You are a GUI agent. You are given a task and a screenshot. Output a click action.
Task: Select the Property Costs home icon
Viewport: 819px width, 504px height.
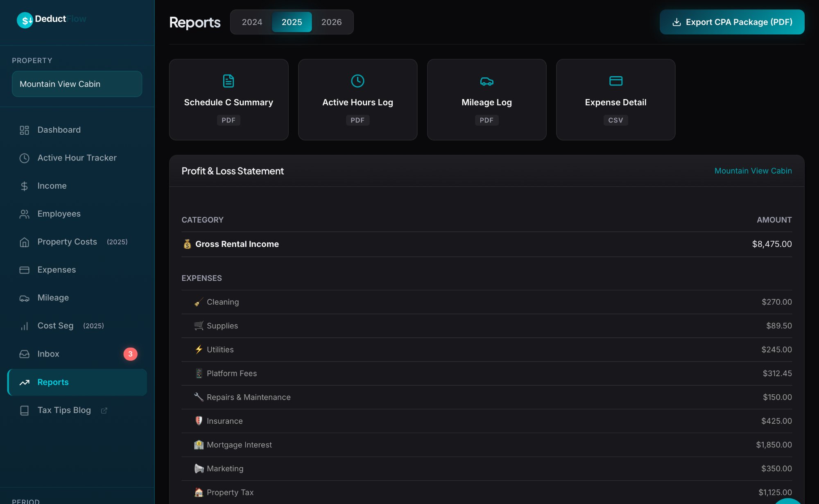24,242
